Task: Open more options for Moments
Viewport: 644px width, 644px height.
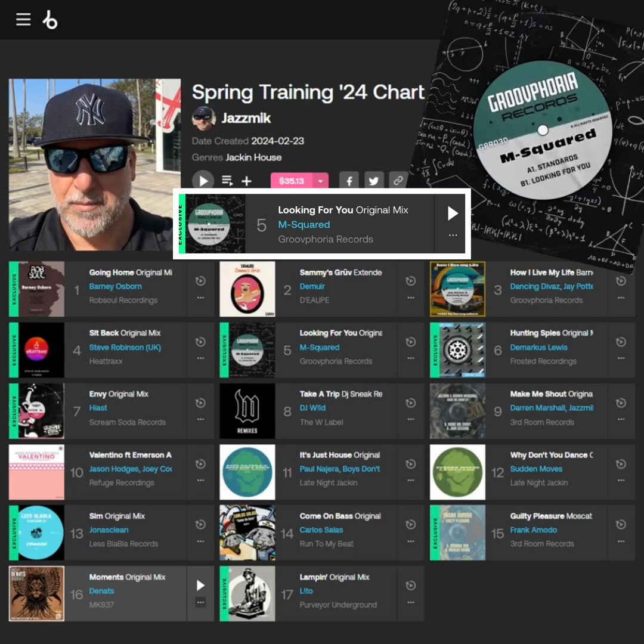Action: 200,602
